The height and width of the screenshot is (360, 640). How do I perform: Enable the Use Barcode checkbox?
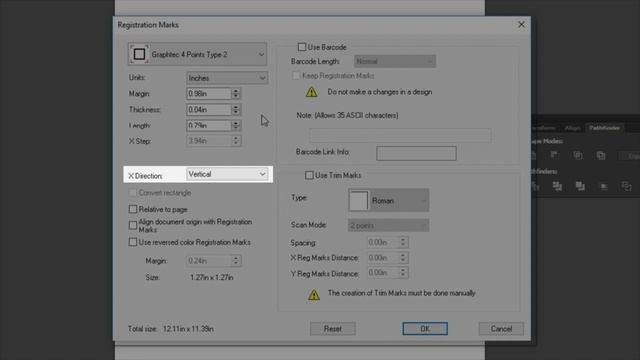pos(302,47)
